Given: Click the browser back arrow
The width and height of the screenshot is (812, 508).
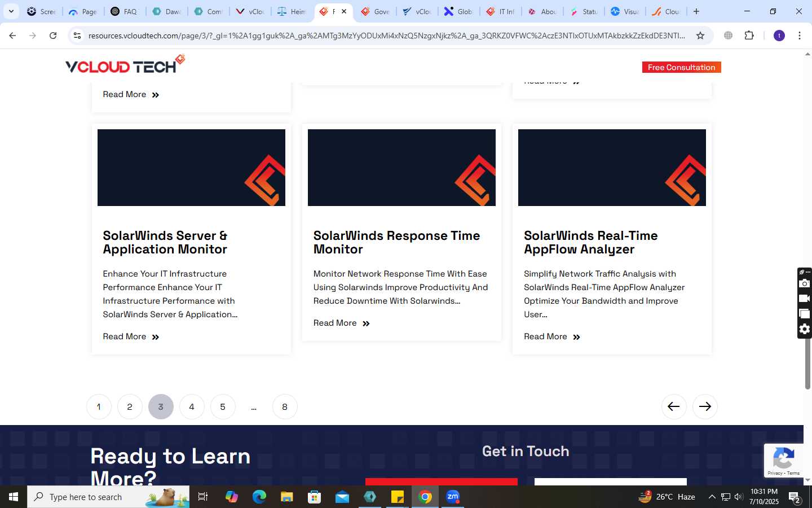Looking at the screenshot, I should click(12, 36).
